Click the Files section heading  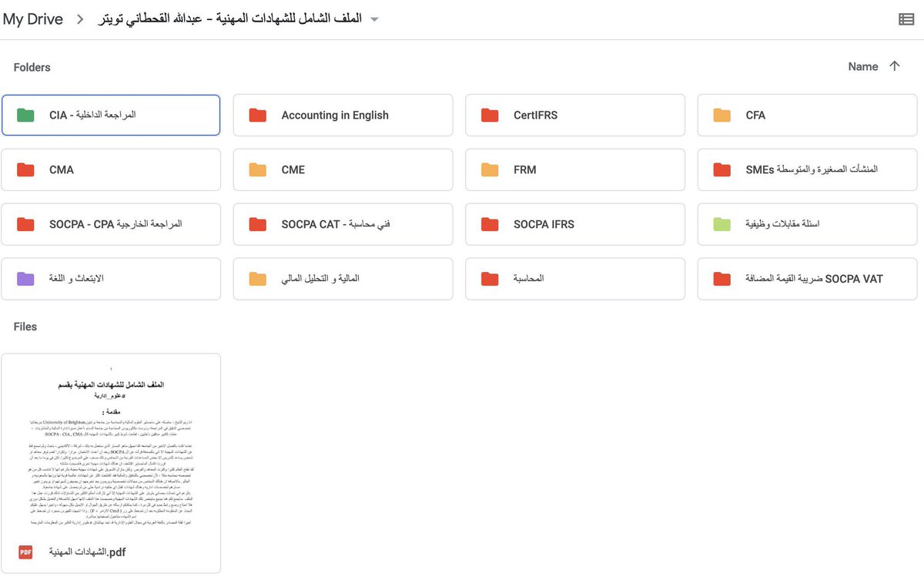pos(25,327)
